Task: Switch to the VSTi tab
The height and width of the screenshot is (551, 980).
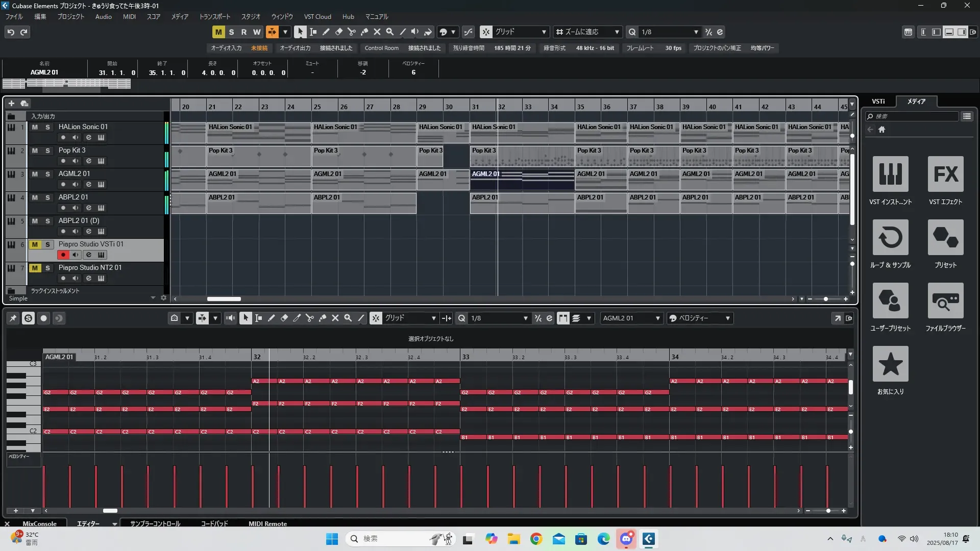Action: 878,102
